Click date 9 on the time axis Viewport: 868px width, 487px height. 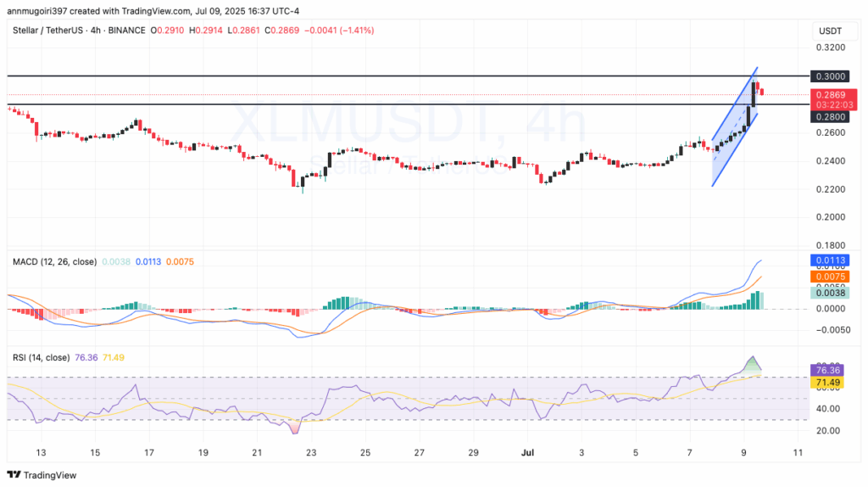pos(744,453)
